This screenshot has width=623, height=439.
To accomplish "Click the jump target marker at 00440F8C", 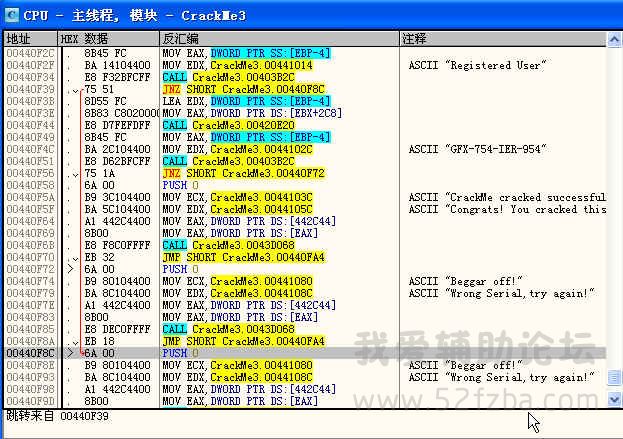I will tap(70, 353).
